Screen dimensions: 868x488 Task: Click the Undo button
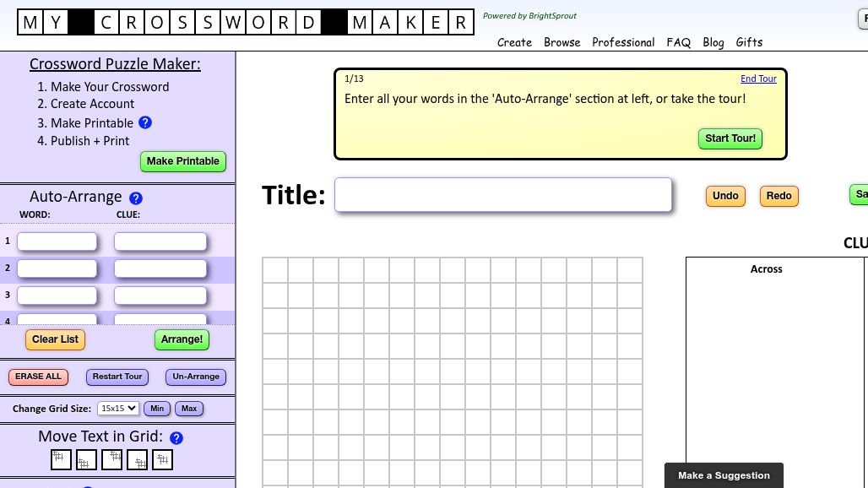click(x=725, y=196)
